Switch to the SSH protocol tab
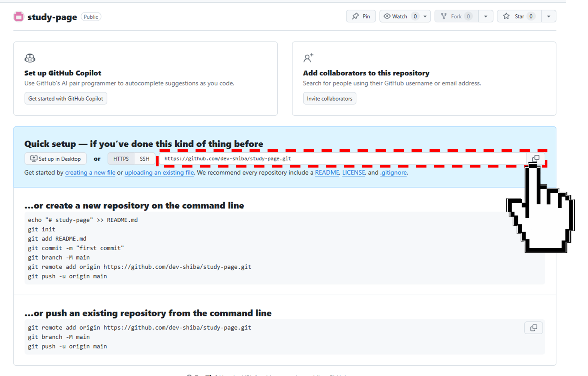Viewport: 588px width, 376px height. point(145,159)
